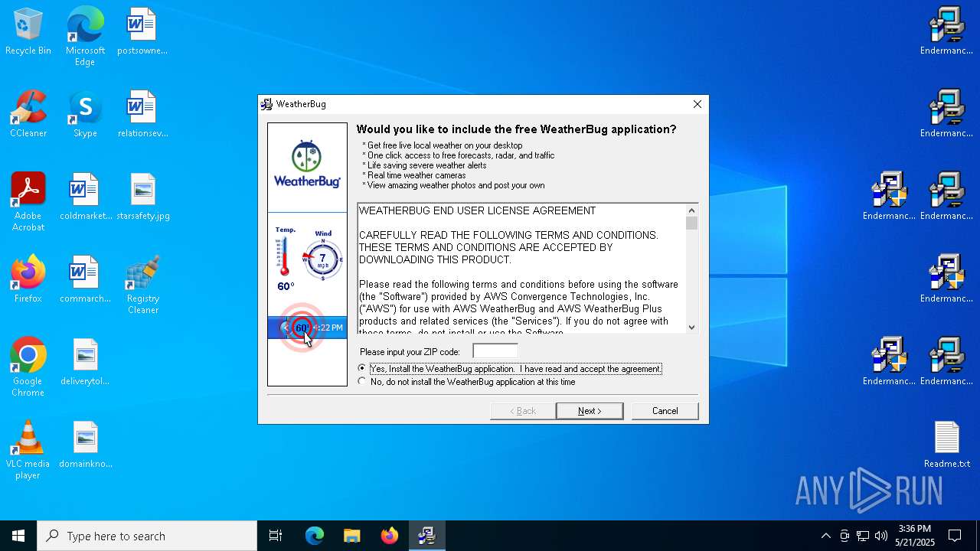The image size is (980, 551).
Task: Click the ZIP code input field
Action: coord(495,351)
